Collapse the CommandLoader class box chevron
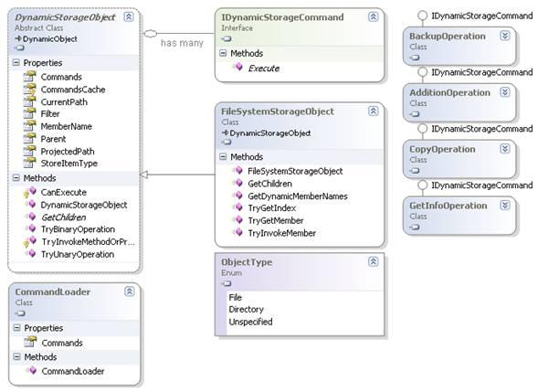 tap(129, 291)
